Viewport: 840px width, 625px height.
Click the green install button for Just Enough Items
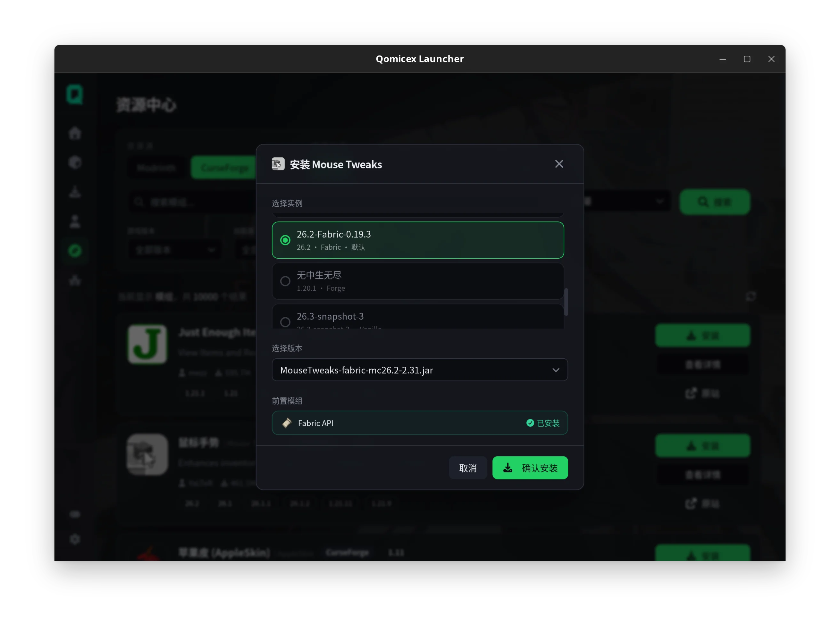tap(703, 335)
